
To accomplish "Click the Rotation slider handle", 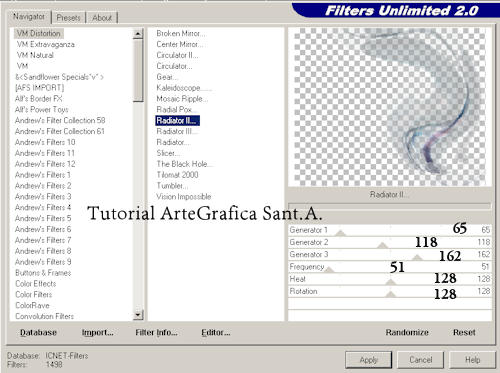I will point(390,294).
